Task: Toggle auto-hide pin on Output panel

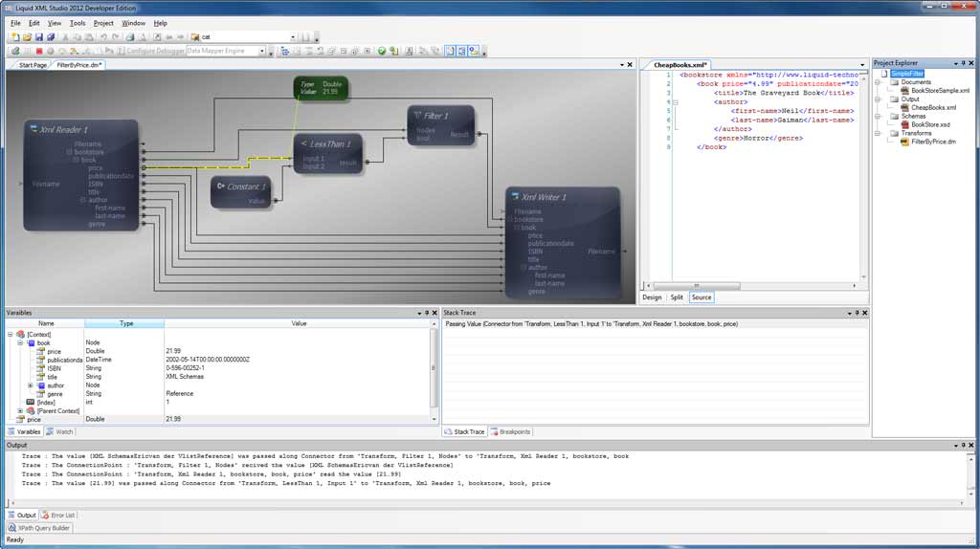Action: [x=963, y=446]
